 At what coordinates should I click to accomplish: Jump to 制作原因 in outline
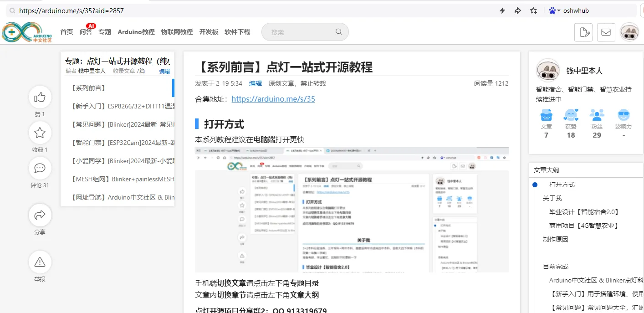click(x=556, y=239)
